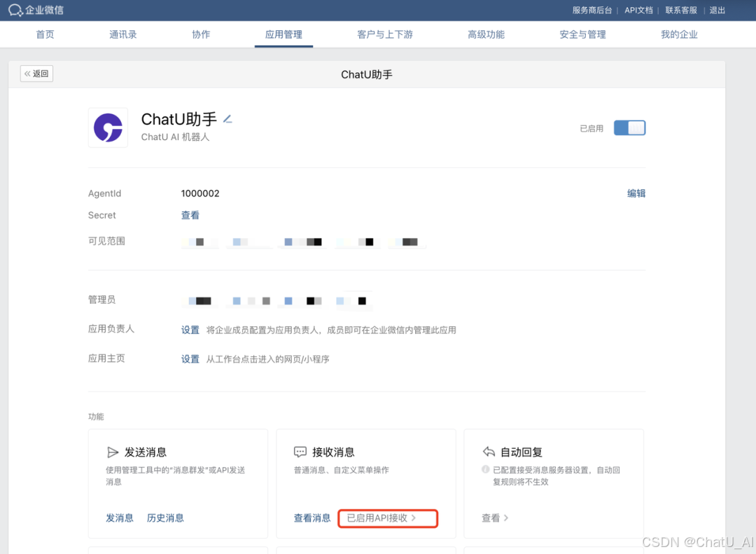Click the 功能 section heading
The width and height of the screenshot is (756, 554).
(96, 417)
